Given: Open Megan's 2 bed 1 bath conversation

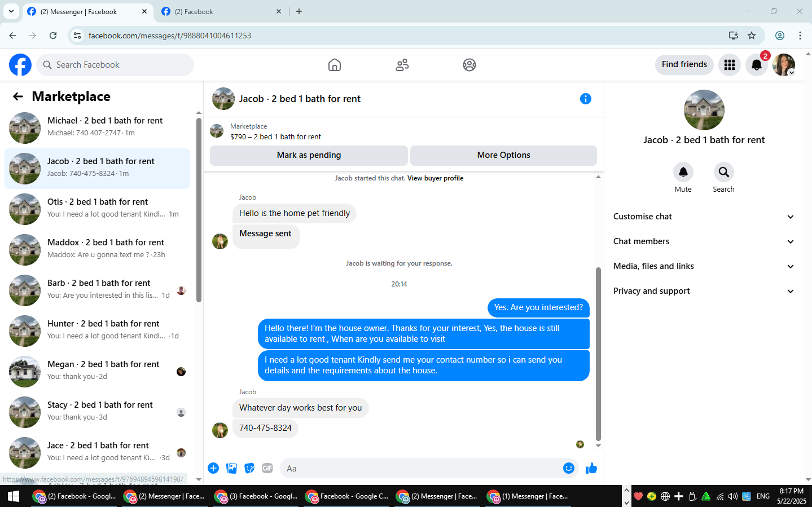Looking at the screenshot, I should coord(97,372).
